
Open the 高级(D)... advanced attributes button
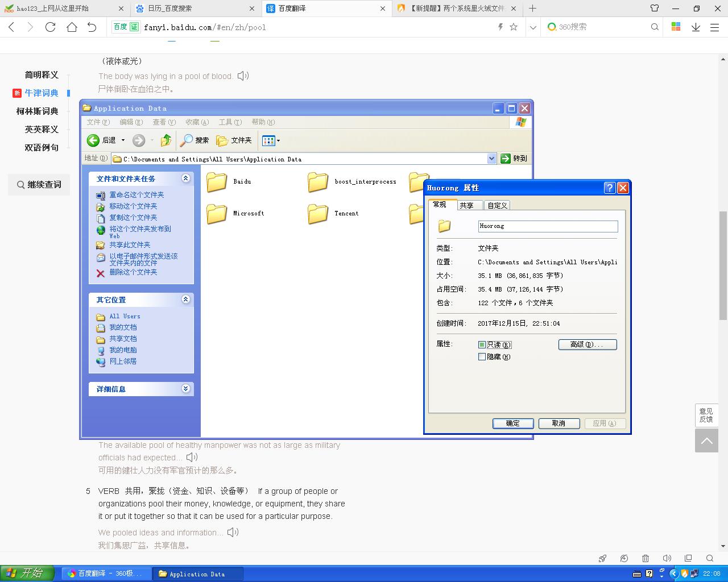(x=588, y=344)
